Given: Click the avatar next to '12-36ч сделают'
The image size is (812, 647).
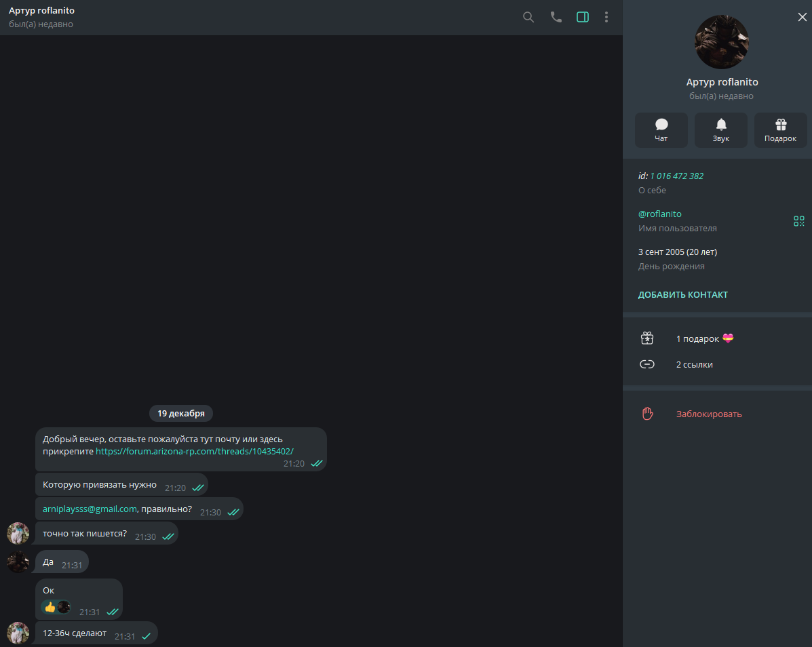Looking at the screenshot, I should click(x=18, y=633).
